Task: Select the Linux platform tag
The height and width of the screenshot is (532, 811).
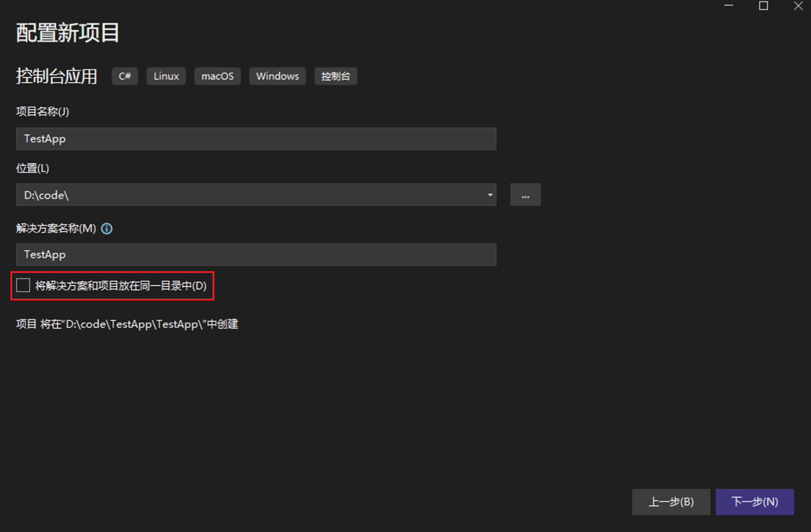Action: [x=166, y=76]
